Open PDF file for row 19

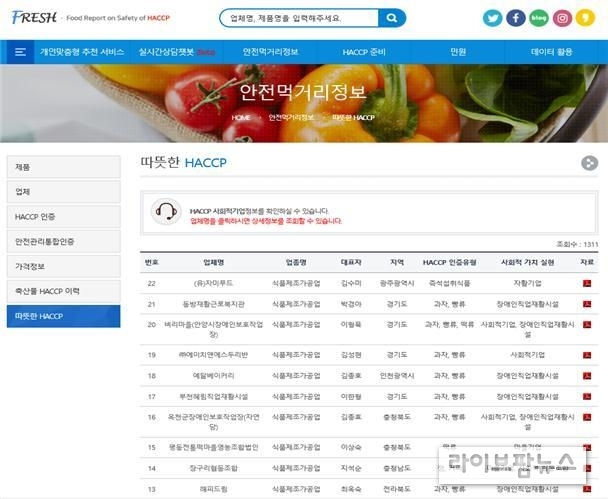click(587, 355)
